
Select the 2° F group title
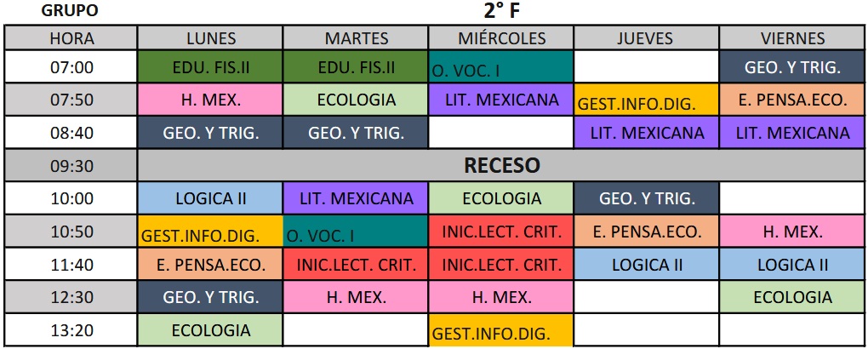pyautogui.click(x=501, y=11)
